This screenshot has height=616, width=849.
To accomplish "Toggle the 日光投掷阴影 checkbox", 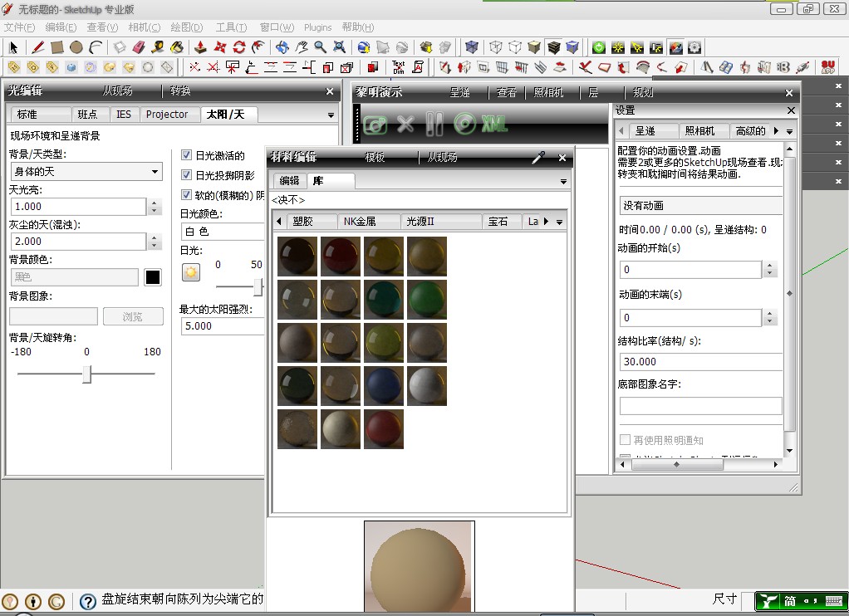I will [186, 175].
